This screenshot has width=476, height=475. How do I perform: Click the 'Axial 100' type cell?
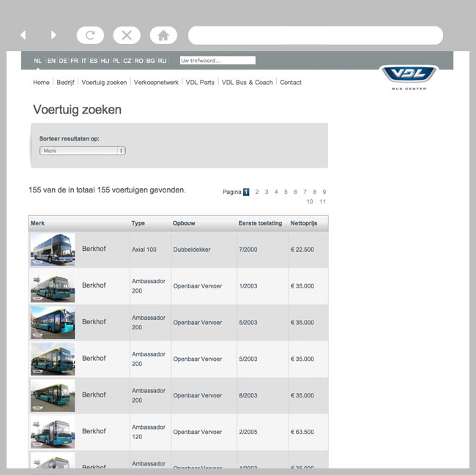click(144, 250)
